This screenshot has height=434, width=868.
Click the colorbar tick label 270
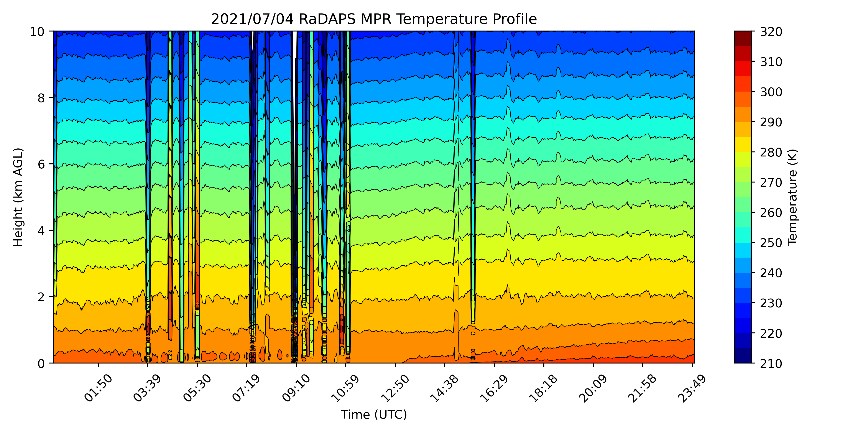click(771, 183)
